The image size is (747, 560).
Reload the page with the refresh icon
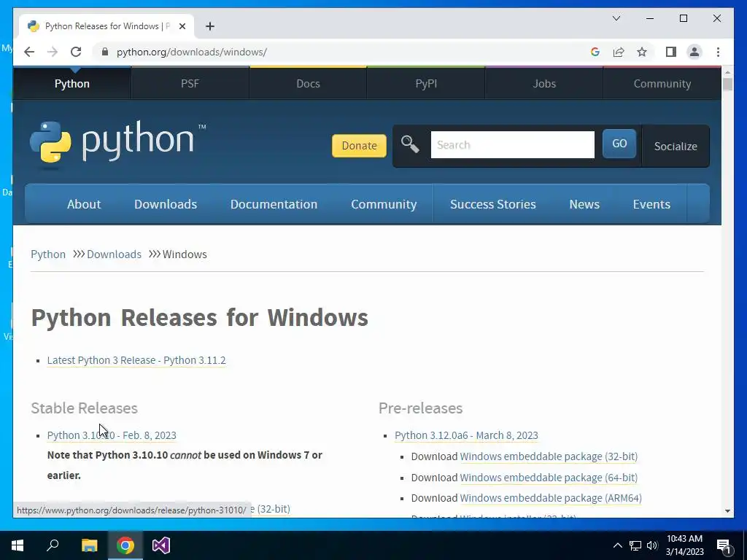pos(76,52)
